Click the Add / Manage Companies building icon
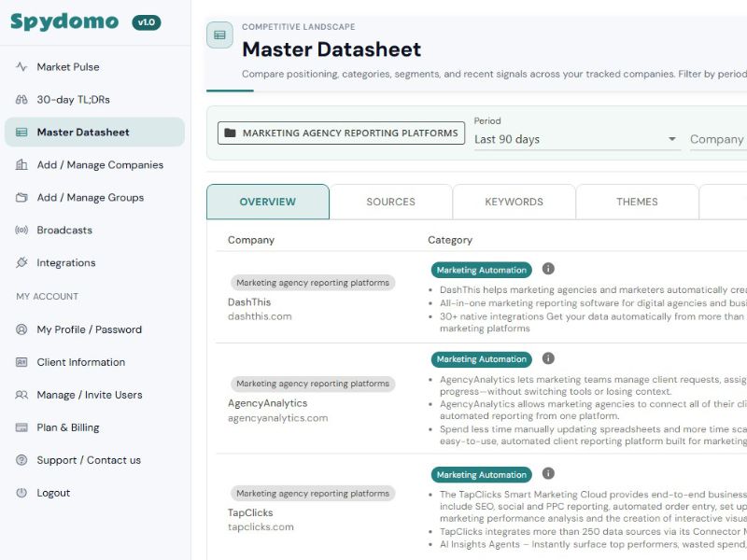The height and width of the screenshot is (560, 747). click(21, 165)
